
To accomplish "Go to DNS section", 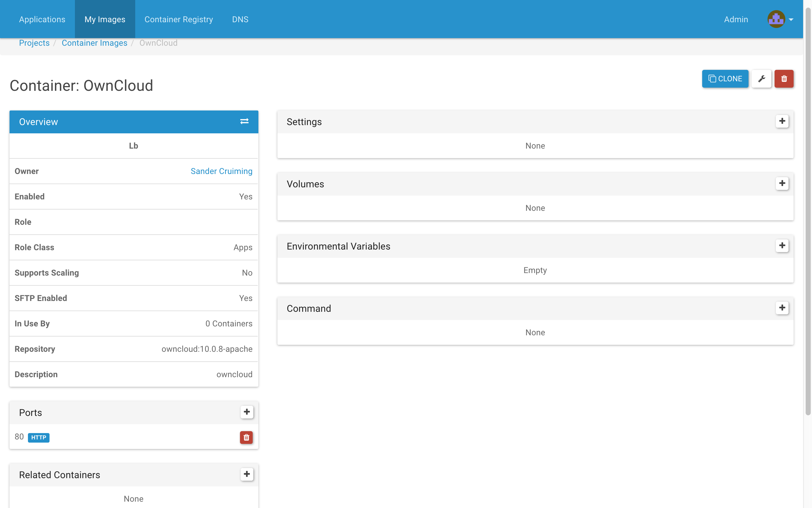I will [240, 19].
